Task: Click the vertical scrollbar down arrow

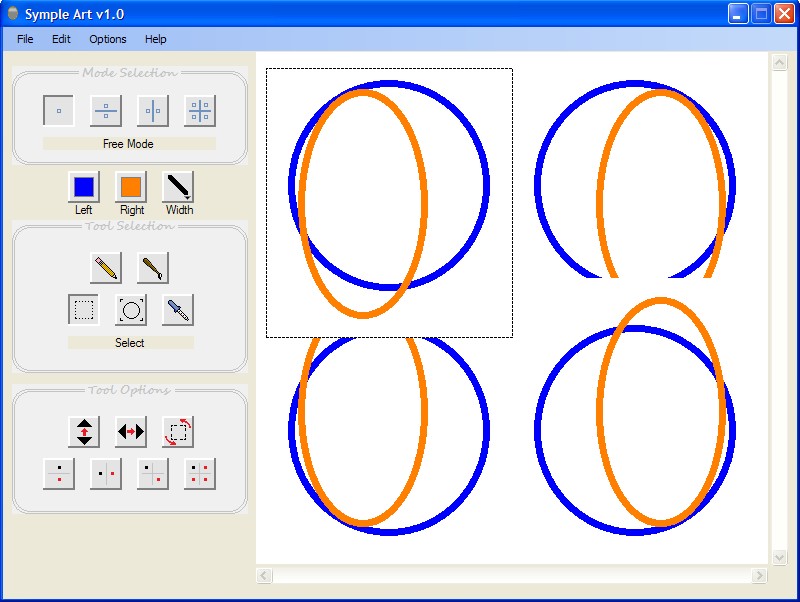Action: pos(779,557)
